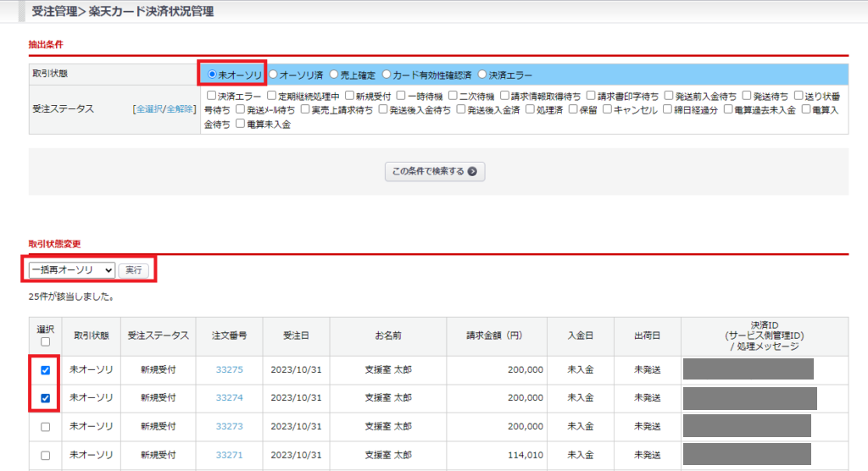Viewport: 868px width, 471px height.
Task: Check the 保留 status filter
Action: coord(574,110)
